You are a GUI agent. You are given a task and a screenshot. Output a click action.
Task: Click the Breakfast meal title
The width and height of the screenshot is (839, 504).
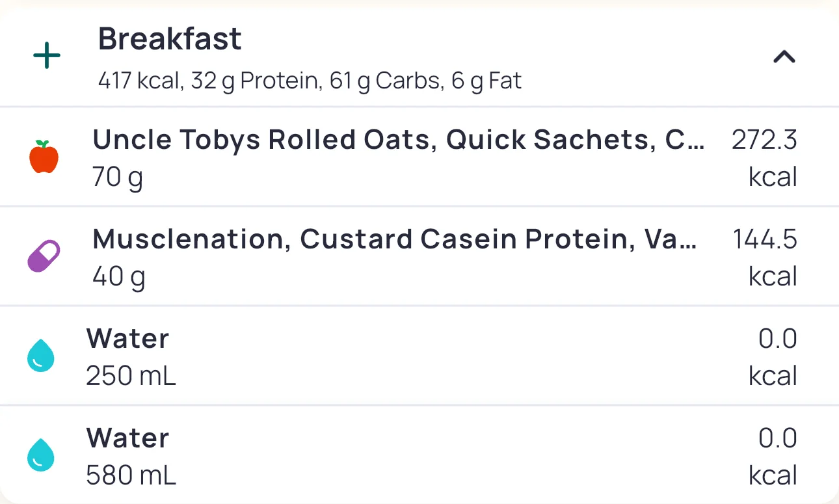coord(170,39)
